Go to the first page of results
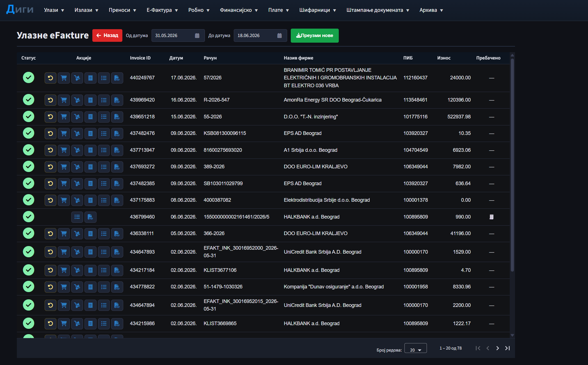 478,348
